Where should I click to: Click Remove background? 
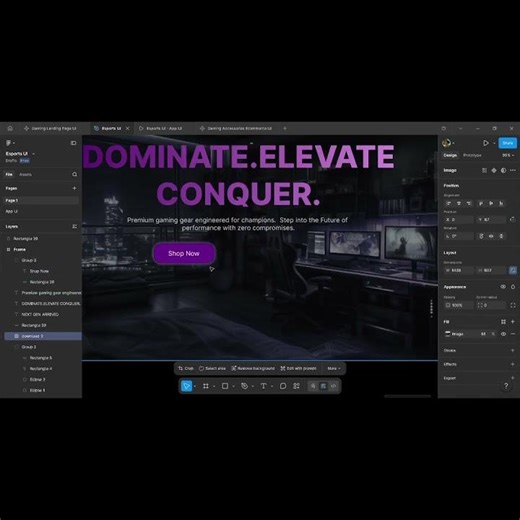(x=253, y=368)
